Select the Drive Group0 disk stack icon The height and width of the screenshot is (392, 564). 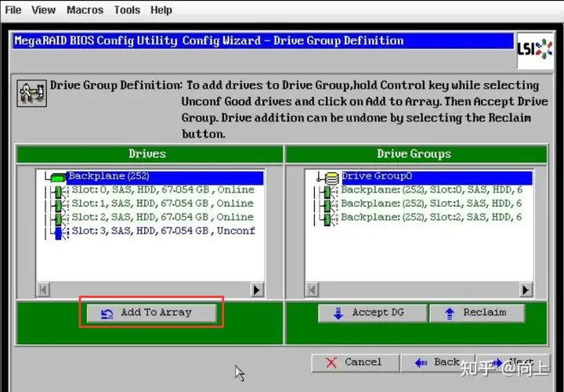331,177
